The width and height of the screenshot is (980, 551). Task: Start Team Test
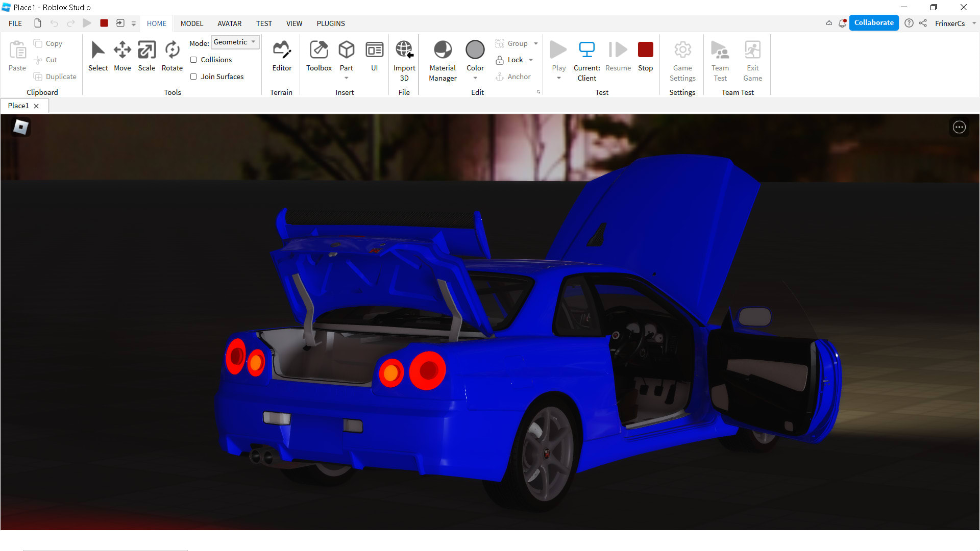[720, 60]
